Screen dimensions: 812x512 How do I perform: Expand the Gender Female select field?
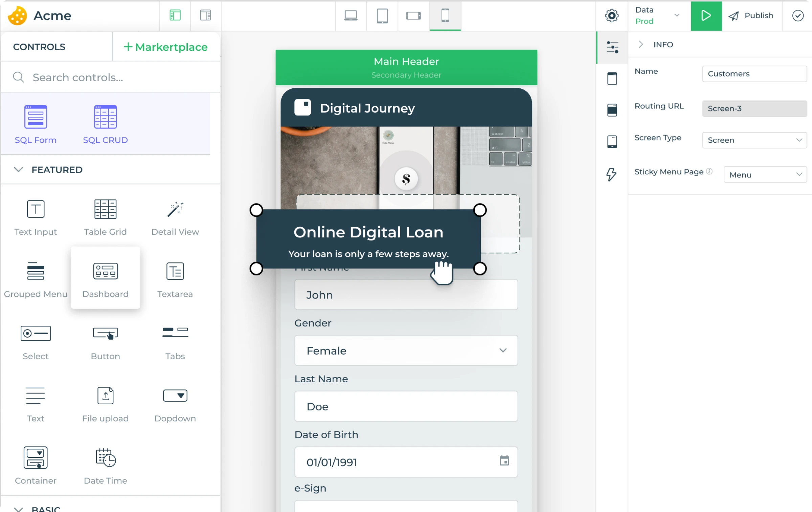click(406, 350)
